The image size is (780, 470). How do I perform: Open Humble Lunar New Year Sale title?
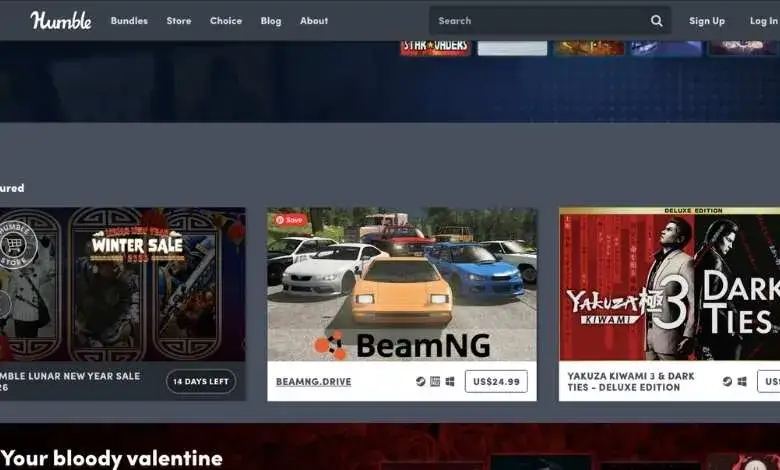tap(70, 381)
